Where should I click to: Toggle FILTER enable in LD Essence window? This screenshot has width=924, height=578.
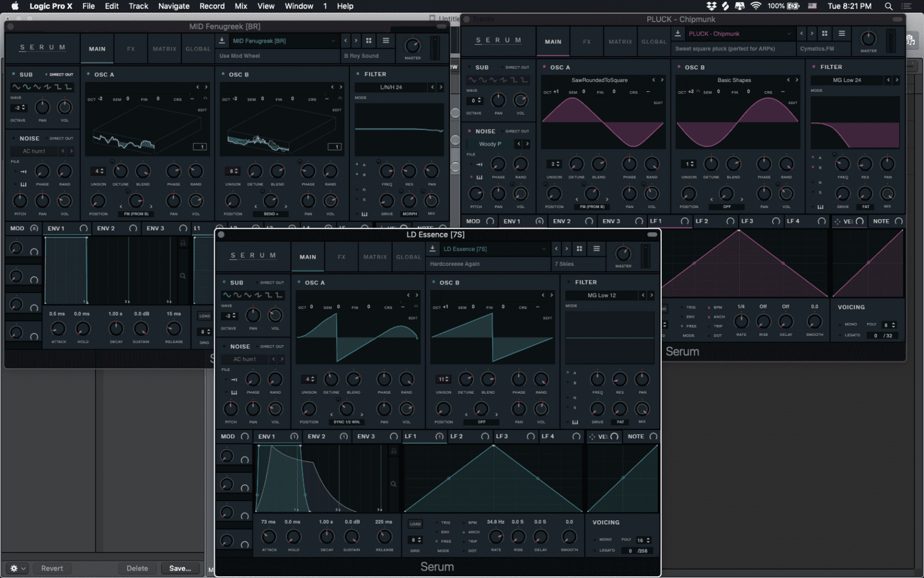(568, 282)
